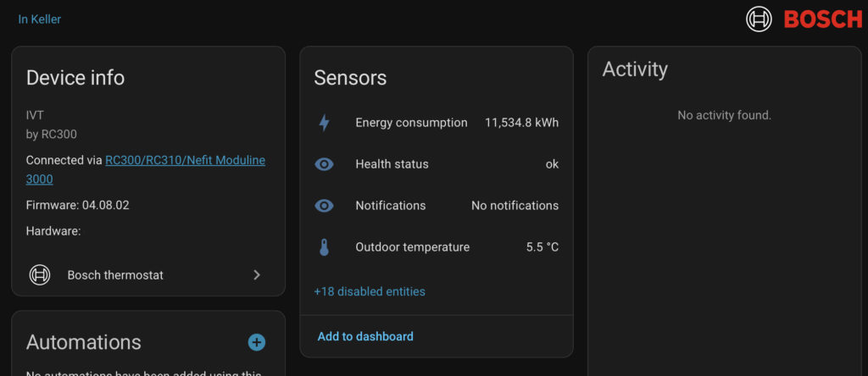Add a new automation with plus icon
The width and height of the screenshot is (868, 376).
coord(256,342)
